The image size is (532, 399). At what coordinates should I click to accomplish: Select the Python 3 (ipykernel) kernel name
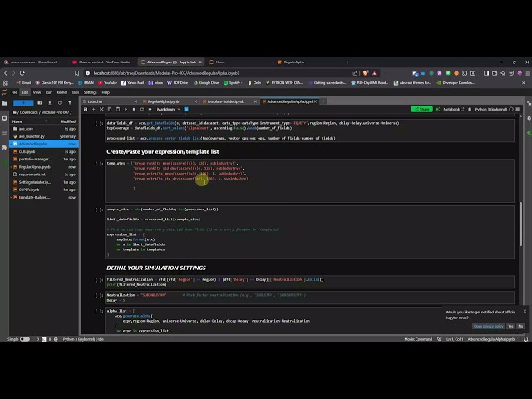491,109
